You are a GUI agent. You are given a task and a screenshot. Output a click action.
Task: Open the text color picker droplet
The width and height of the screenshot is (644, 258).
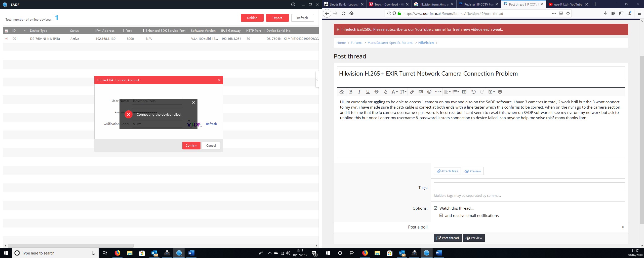[386, 92]
